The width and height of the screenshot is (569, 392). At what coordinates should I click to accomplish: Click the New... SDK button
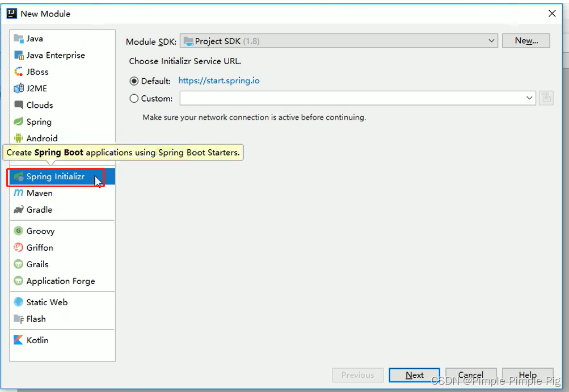tap(526, 41)
